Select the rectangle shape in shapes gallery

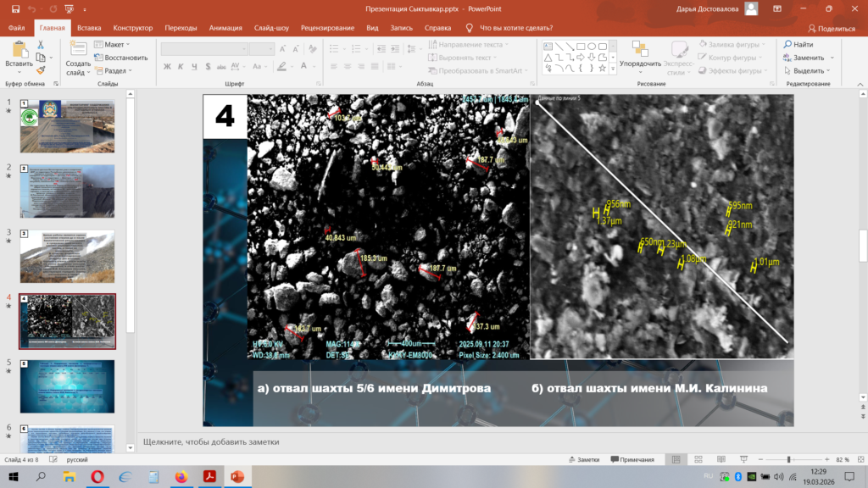[x=581, y=47]
